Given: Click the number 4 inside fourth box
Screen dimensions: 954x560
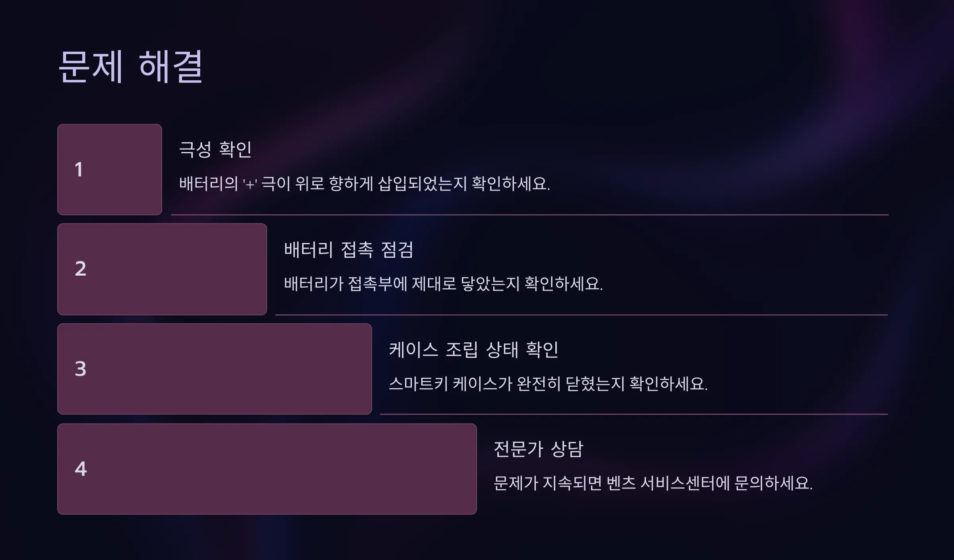Looking at the screenshot, I should point(81,469).
